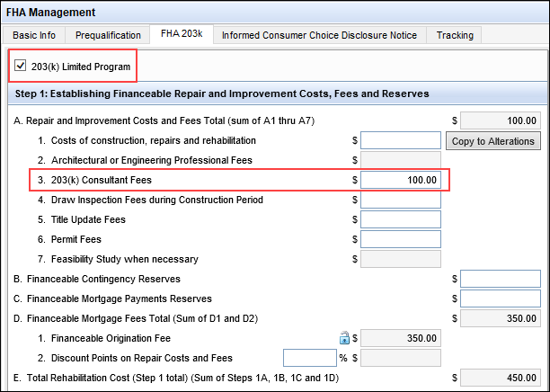Click the 'Permit Fees' label
Screen dimensions: 550x392
point(76,239)
